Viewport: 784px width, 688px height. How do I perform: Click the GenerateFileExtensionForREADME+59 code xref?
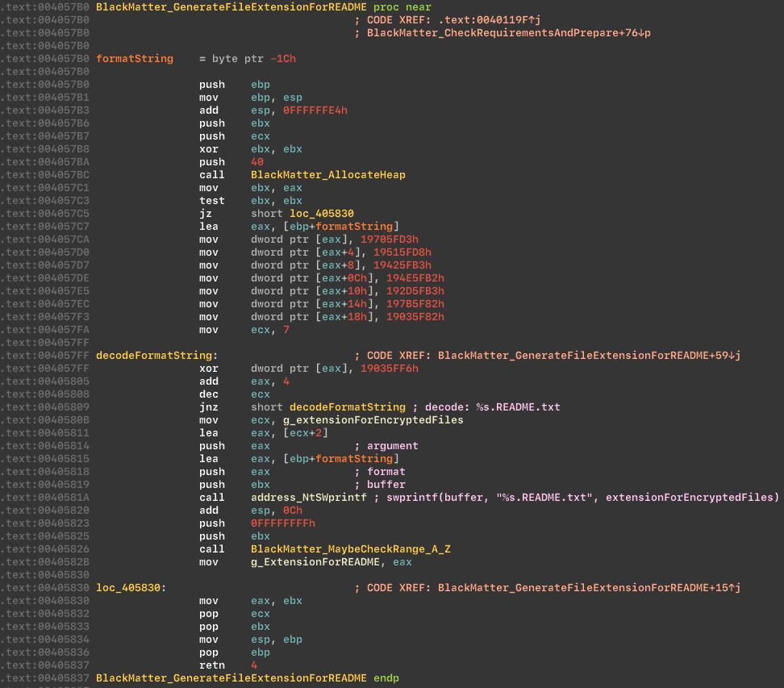pos(589,356)
